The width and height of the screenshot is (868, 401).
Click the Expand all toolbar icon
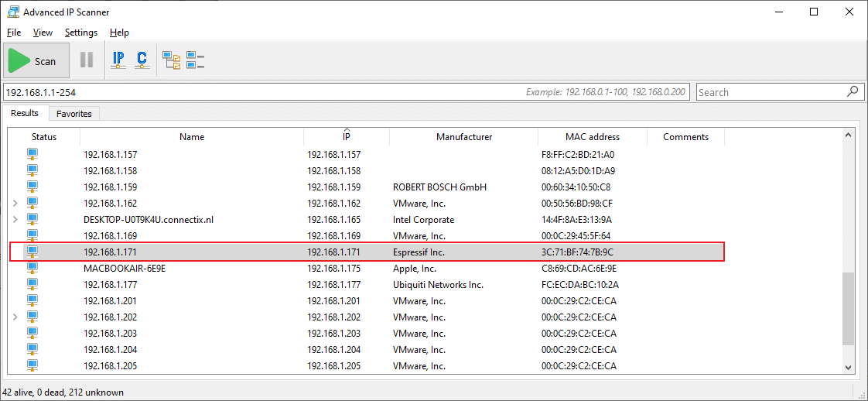tap(172, 60)
